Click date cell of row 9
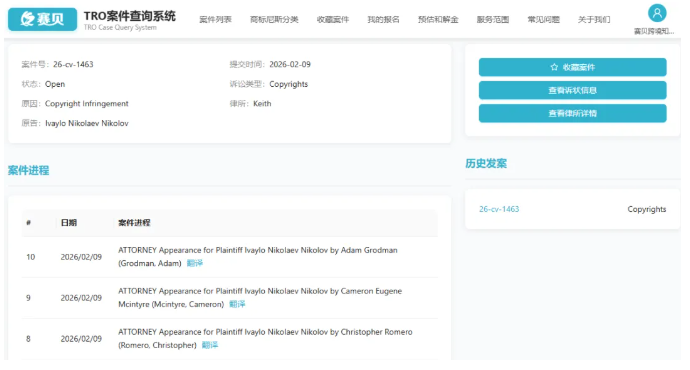The image size is (690, 370). point(81,298)
